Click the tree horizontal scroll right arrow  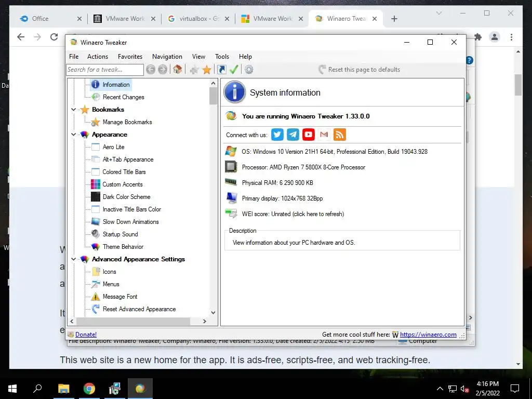204,321
